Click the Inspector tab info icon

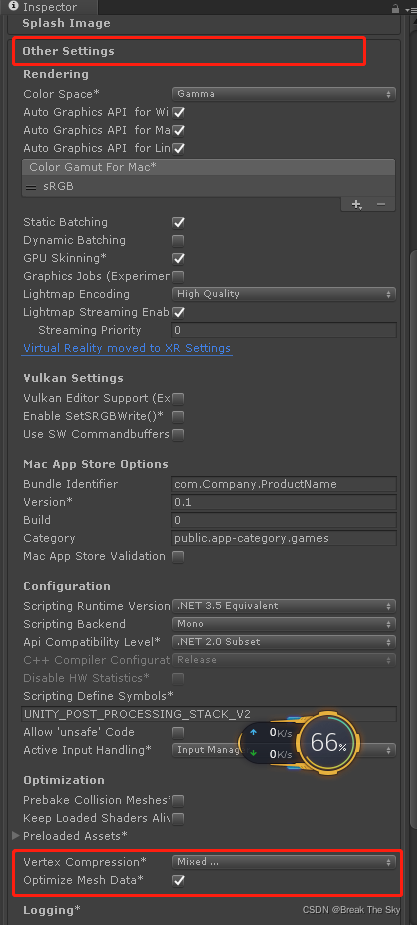[x=14, y=7]
